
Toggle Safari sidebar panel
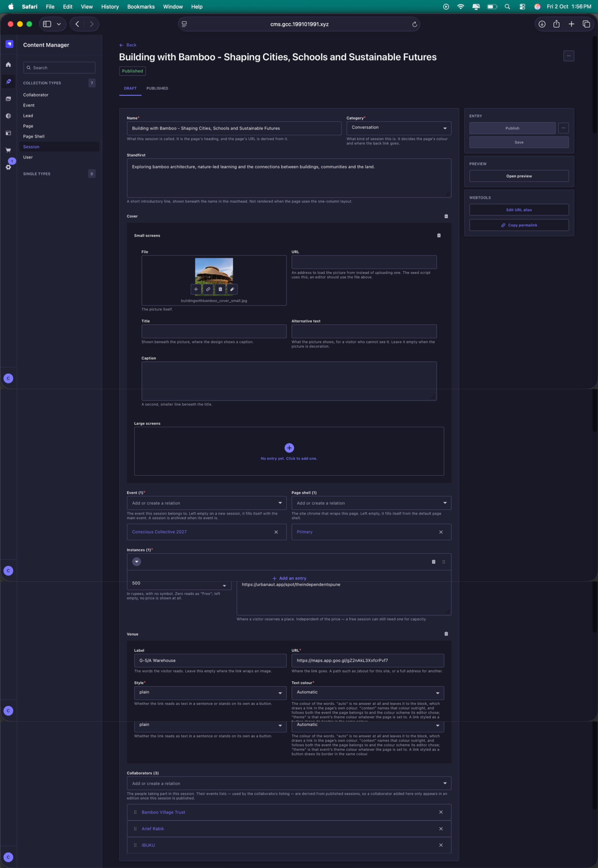pos(47,24)
